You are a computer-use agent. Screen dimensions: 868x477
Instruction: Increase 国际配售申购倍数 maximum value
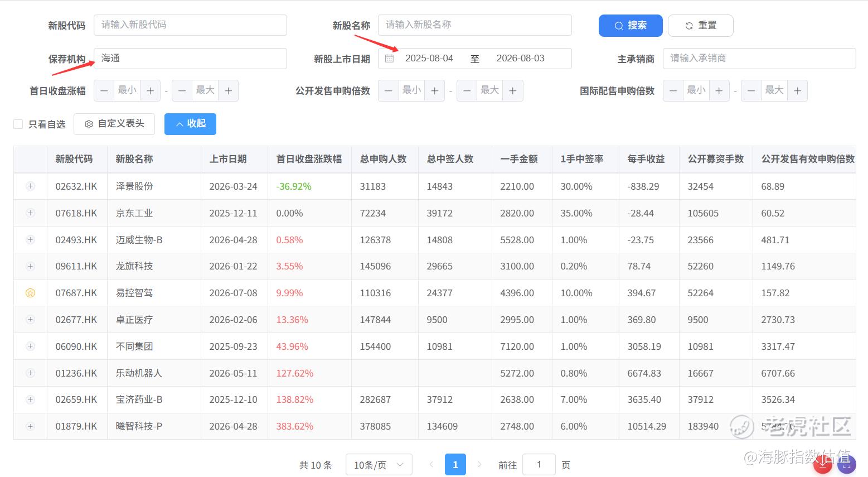[x=797, y=91]
